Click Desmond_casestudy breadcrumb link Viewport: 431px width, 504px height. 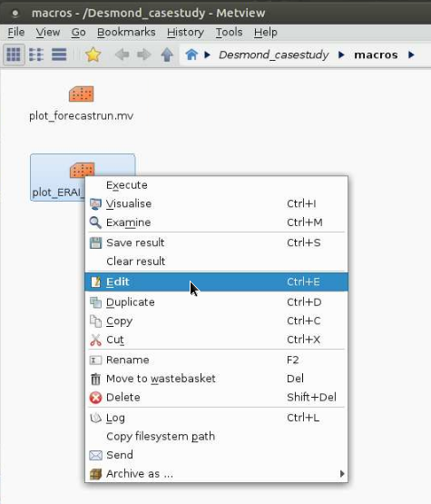pos(274,55)
